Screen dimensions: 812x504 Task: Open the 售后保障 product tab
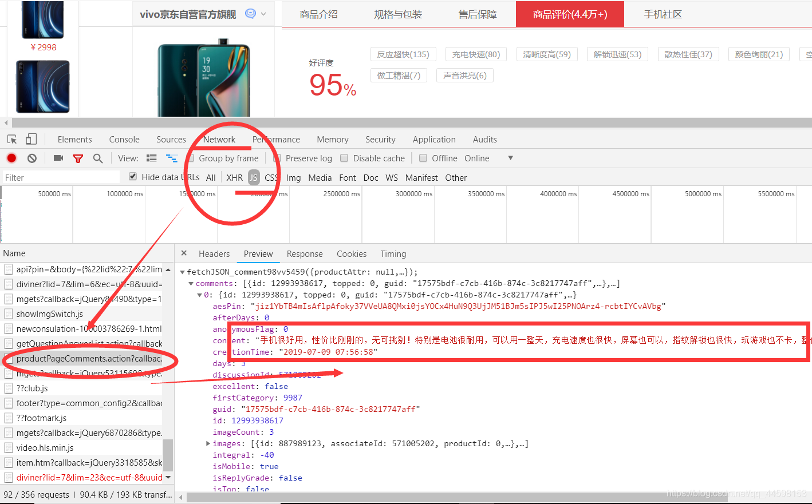[478, 14]
